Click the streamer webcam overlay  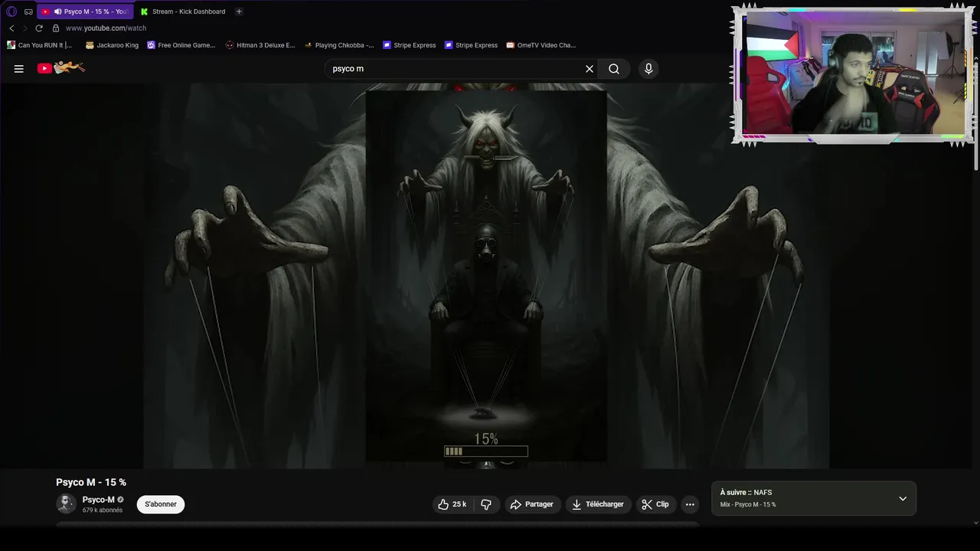pos(853,75)
